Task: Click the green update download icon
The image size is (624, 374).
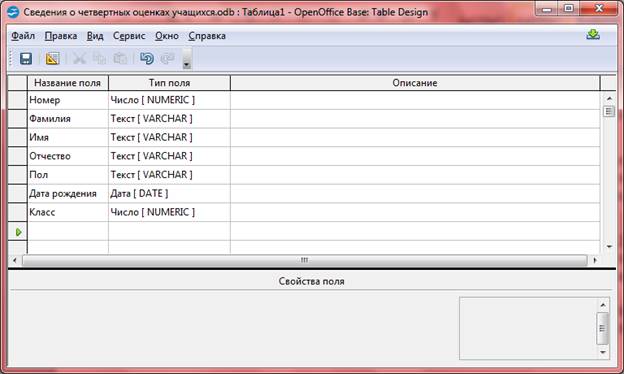Action: (593, 35)
